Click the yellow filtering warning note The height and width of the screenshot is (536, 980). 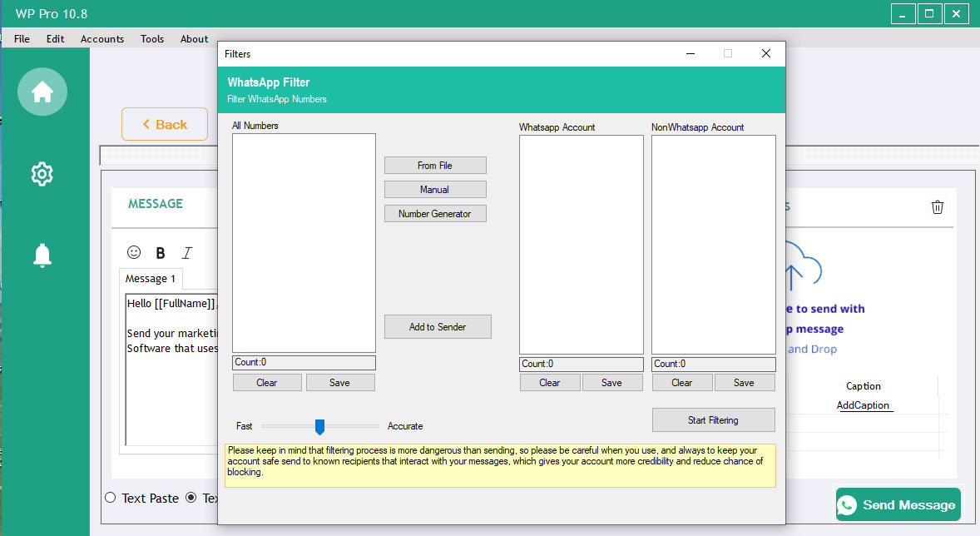pos(500,465)
